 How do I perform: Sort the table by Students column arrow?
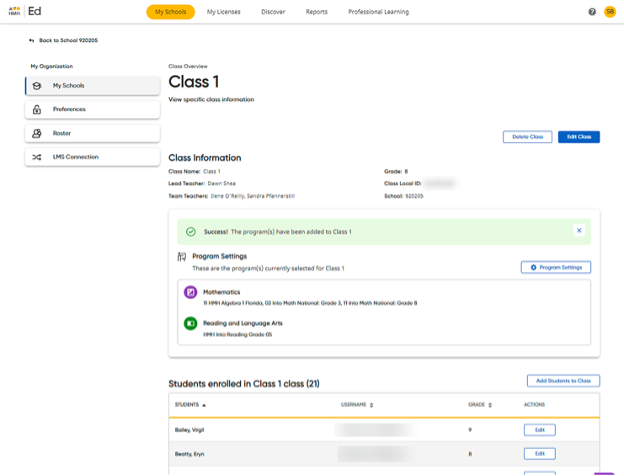tap(204, 405)
